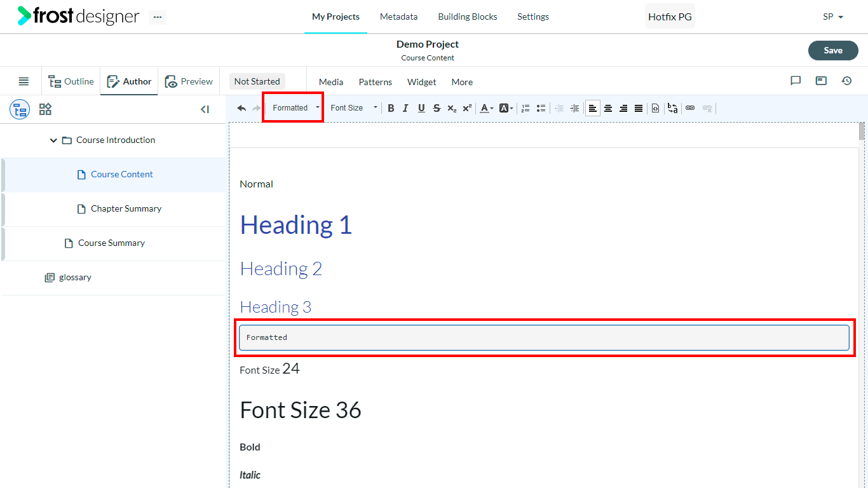Go to My Projects tab
The width and height of the screenshot is (868, 488).
[336, 17]
